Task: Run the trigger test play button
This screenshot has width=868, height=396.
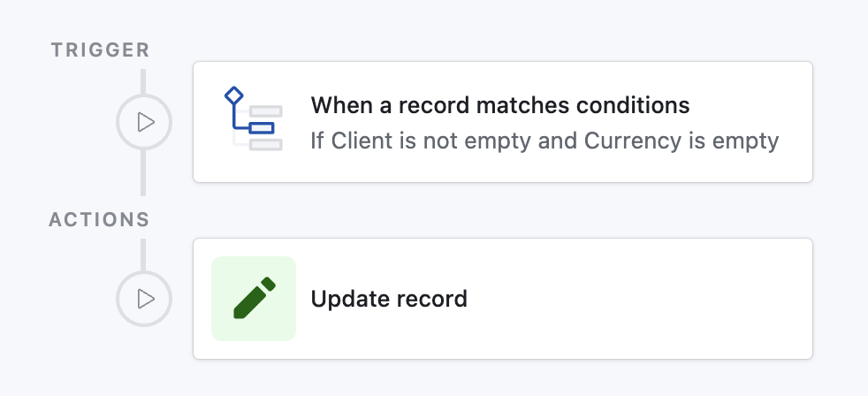Action: coord(143,122)
